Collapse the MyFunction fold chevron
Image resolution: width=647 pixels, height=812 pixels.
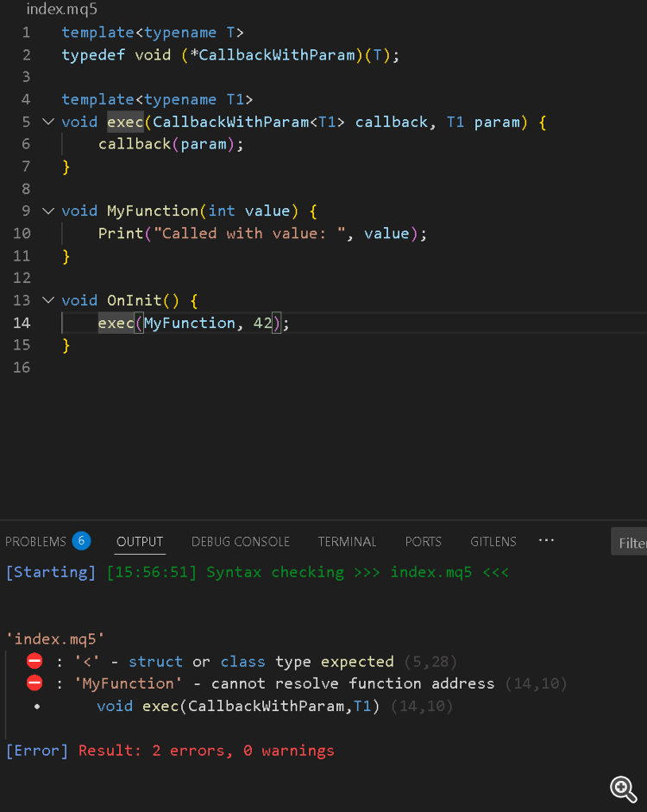[x=47, y=211]
